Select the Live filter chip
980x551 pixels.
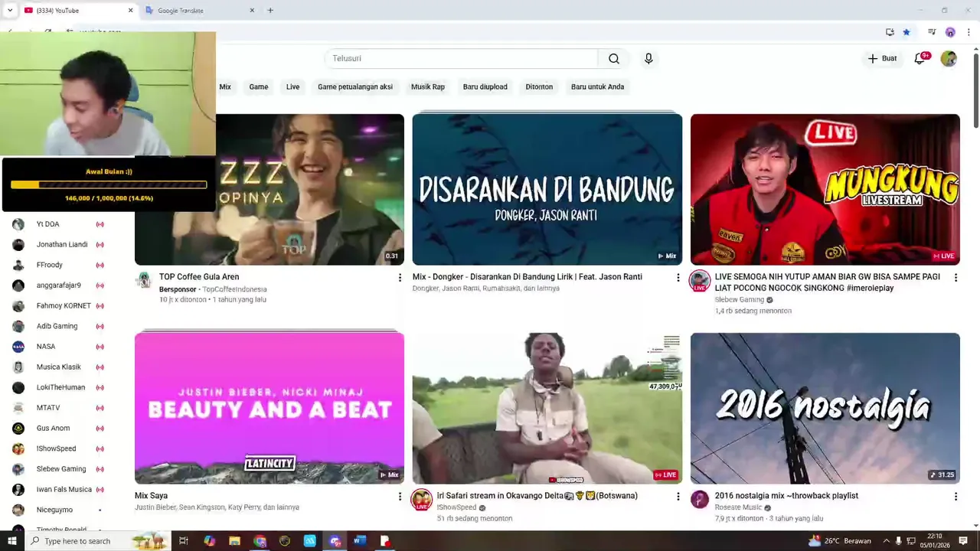293,87
